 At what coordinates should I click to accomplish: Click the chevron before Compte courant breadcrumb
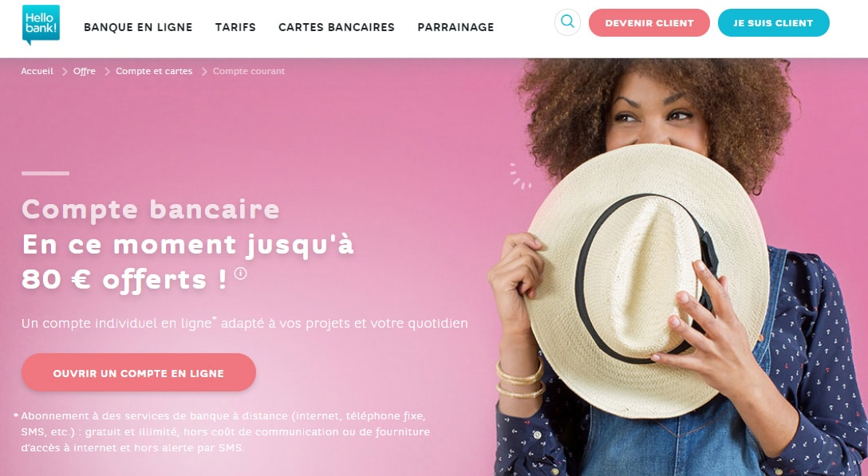tap(203, 72)
